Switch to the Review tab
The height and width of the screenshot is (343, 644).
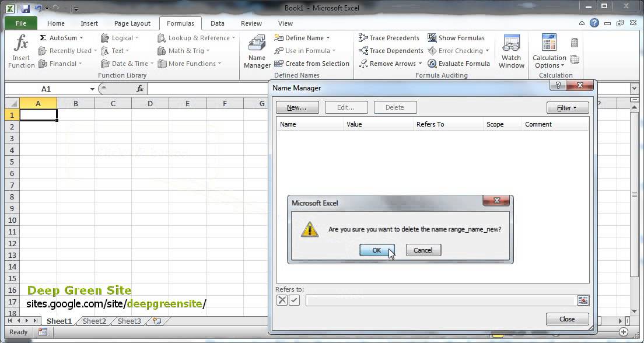click(x=251, y=23)
